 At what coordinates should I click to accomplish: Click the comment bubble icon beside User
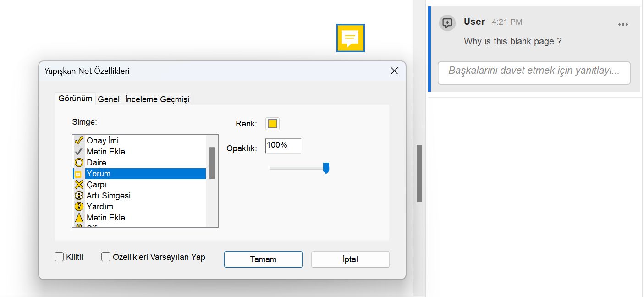tap(447, 23)
